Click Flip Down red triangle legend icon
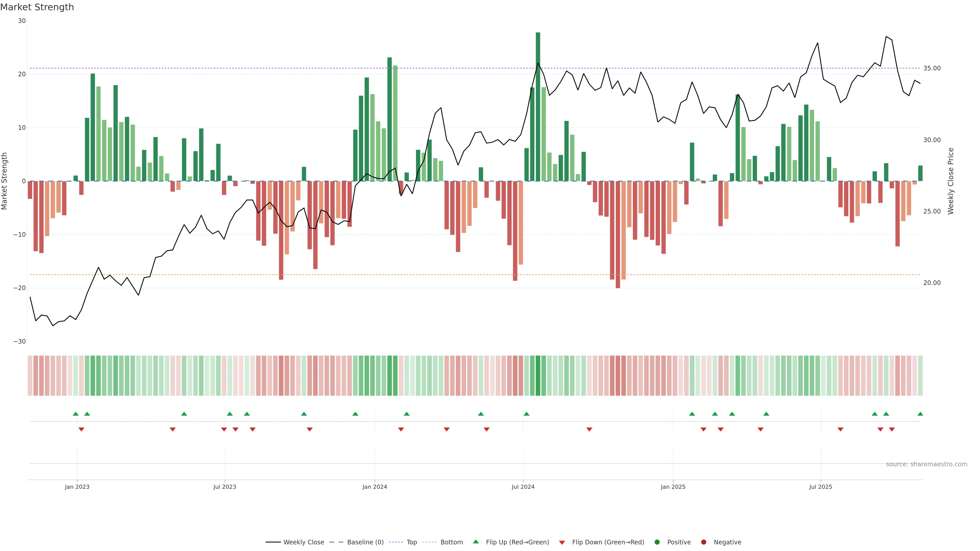Image resolution: width=980 pixels, height=551 pixels. pos(562,543)
